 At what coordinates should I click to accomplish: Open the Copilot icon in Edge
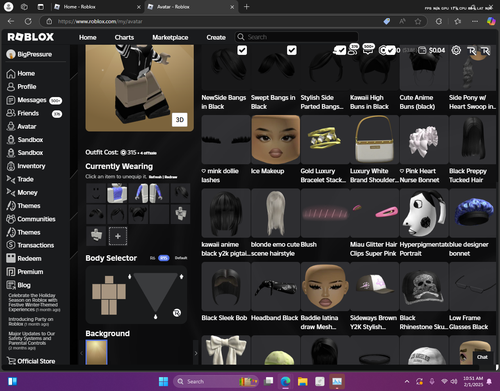(x=491, y=21)
